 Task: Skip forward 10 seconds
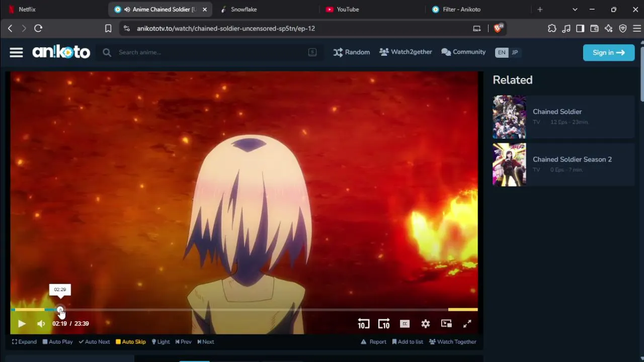(x=384, y=324)
